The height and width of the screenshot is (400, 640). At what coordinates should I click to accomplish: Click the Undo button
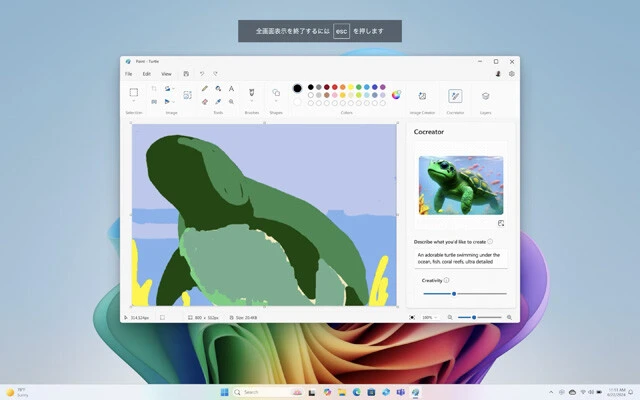202,74
